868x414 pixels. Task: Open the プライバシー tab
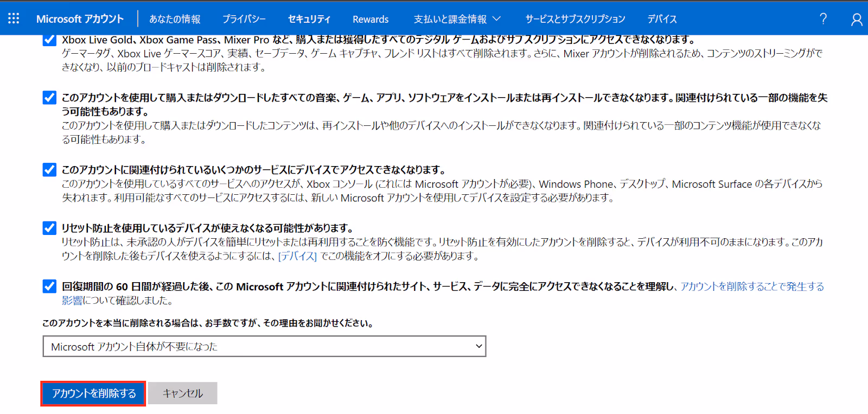pos(244,19)
